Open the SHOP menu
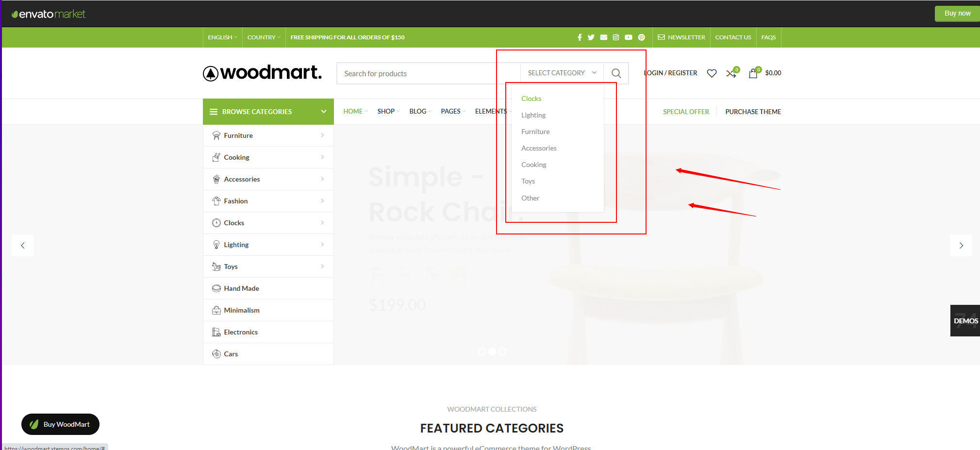Image resolution: width=980 pixels, height=450 pixels. point(388,112)
